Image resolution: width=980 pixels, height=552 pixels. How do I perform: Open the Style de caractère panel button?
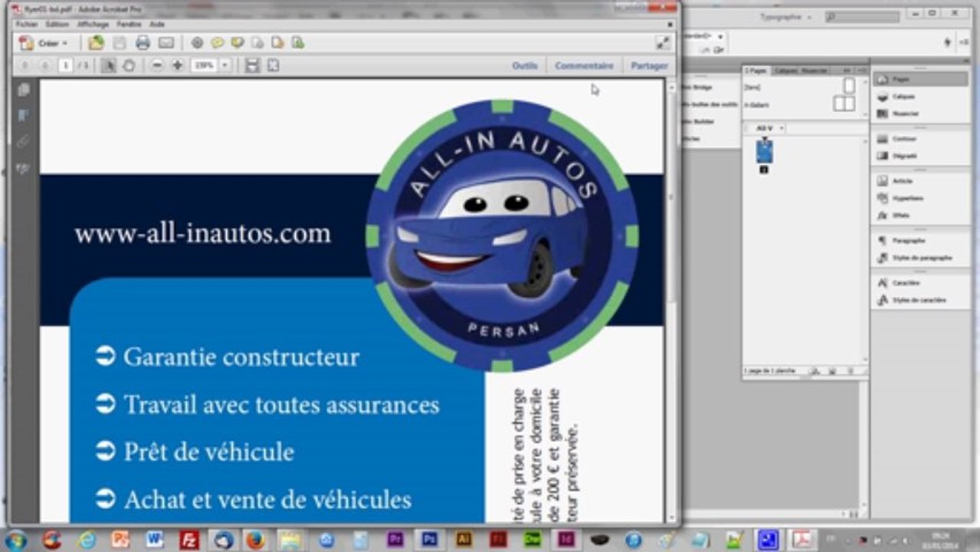(920, 300)
